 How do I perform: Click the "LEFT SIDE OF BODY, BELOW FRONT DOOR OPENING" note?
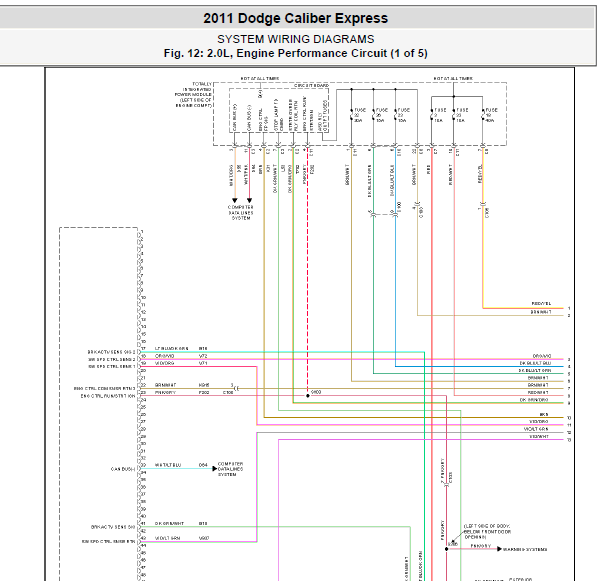[x=488, y=531]
